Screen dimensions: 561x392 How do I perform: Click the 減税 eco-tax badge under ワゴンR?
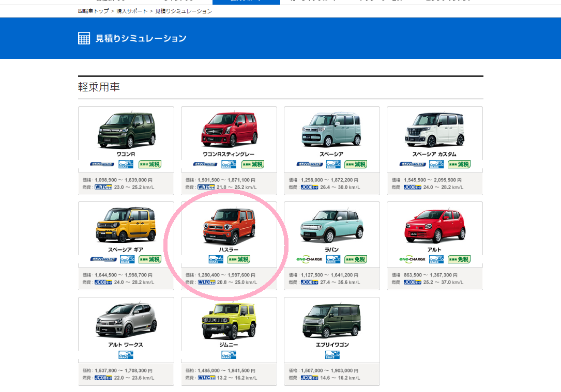[x=150, y=164]
